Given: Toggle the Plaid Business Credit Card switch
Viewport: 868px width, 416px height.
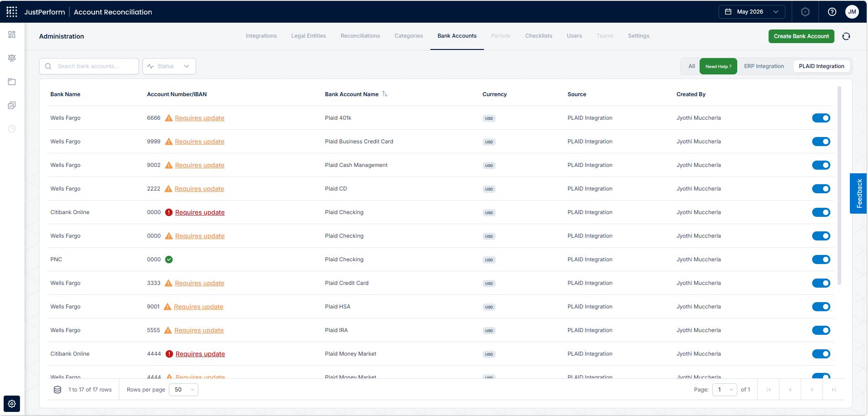Looking at the screenshot, I should (x=821, y=142).
